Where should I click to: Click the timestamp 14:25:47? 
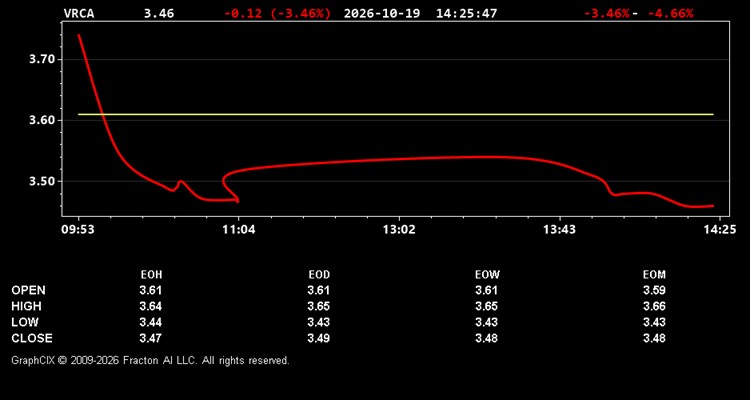click(466, 13)
